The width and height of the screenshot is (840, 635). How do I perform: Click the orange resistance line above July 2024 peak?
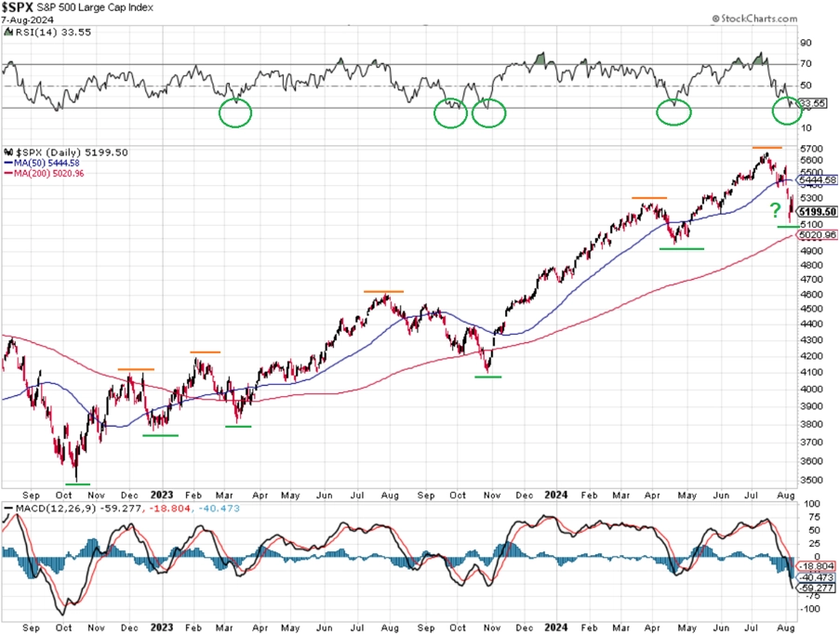(x=767, y=147)
